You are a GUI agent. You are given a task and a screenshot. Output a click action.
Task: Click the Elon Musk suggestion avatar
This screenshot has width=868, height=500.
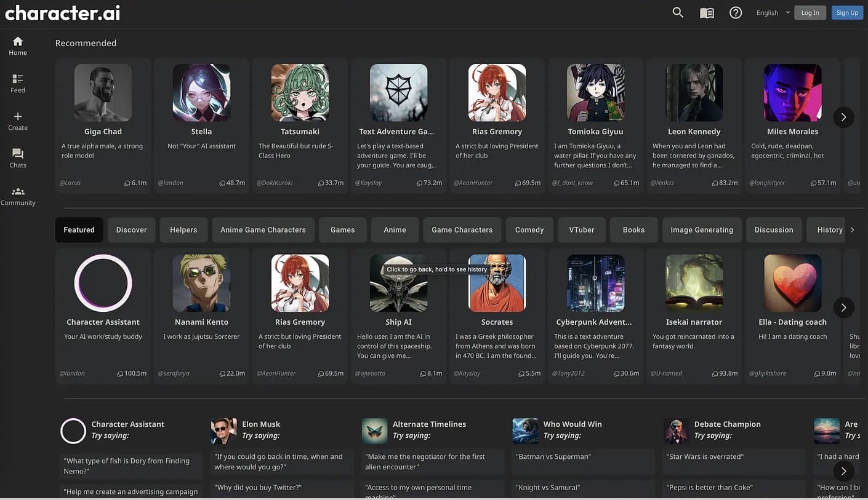pyautogui.click(x=223, y=431)
